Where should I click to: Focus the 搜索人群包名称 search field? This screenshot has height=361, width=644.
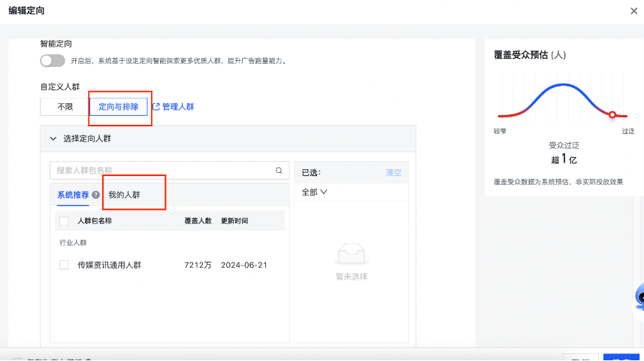tap(169, 170)
